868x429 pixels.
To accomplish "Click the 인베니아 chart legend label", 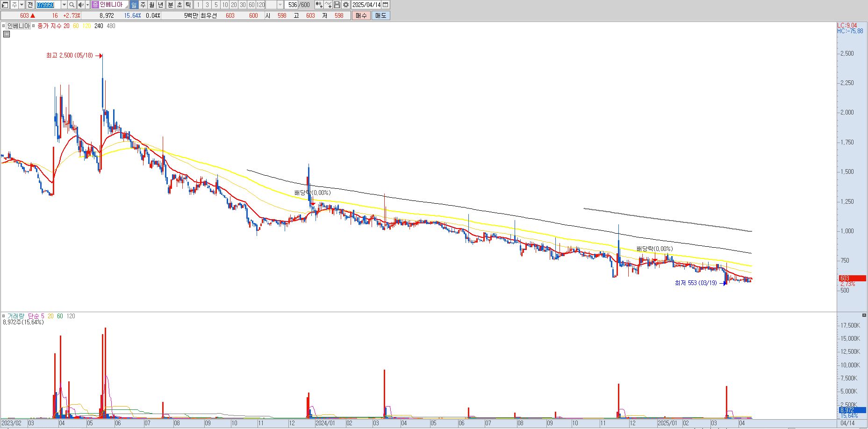I will pos(19,26).
